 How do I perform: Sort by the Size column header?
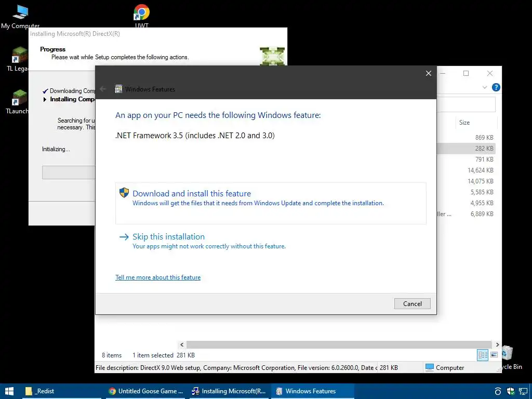[464, 123]
